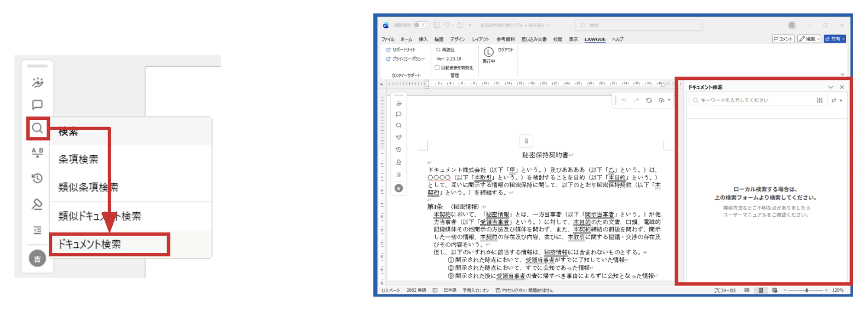Open the 編集 editing mode dropdown
Image resolution: width=868 pixels, height=313 pixels.
click(x=809, y=39)
